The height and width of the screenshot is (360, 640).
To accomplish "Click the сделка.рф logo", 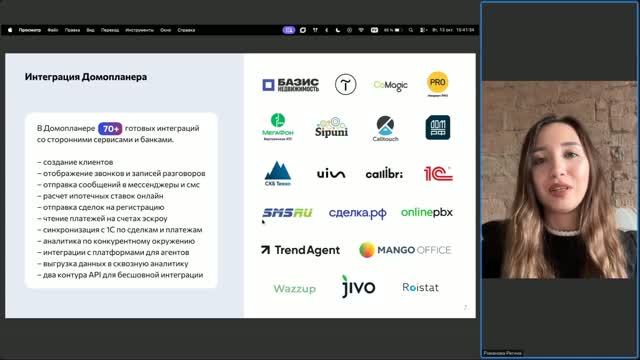I will [358, 213].
